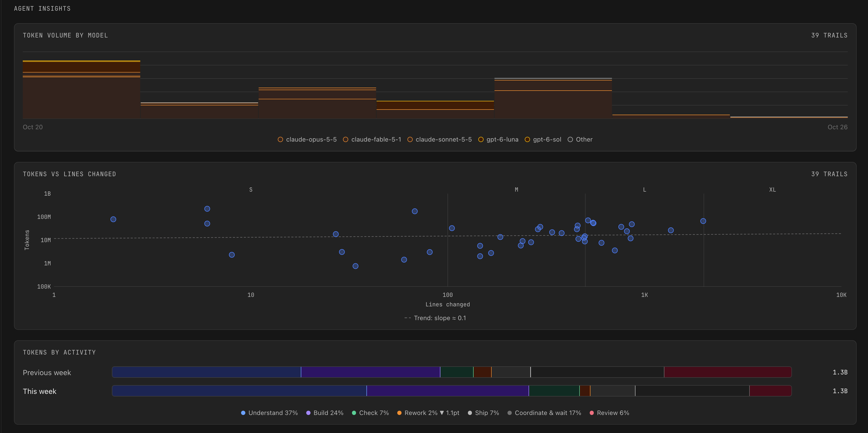The height and width of the screenshot is (433, 868).
Task: Select the This week purple Build segment
Action: pos(448,391)
